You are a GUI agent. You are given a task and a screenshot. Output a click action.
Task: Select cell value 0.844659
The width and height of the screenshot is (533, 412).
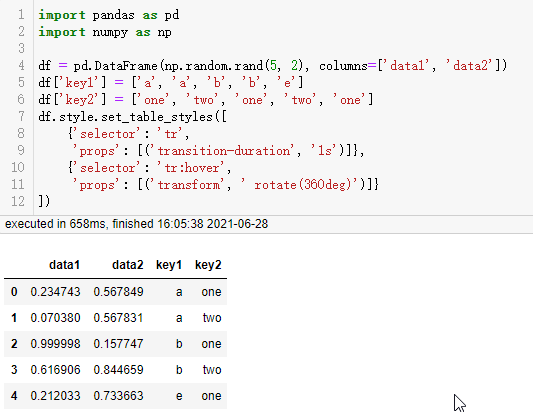click(118, 370)
